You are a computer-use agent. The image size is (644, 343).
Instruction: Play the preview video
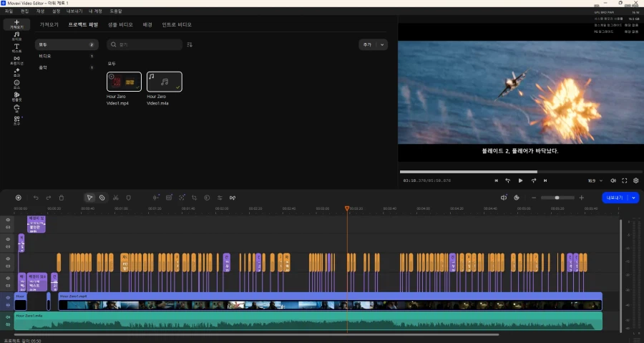click(520, 180)
